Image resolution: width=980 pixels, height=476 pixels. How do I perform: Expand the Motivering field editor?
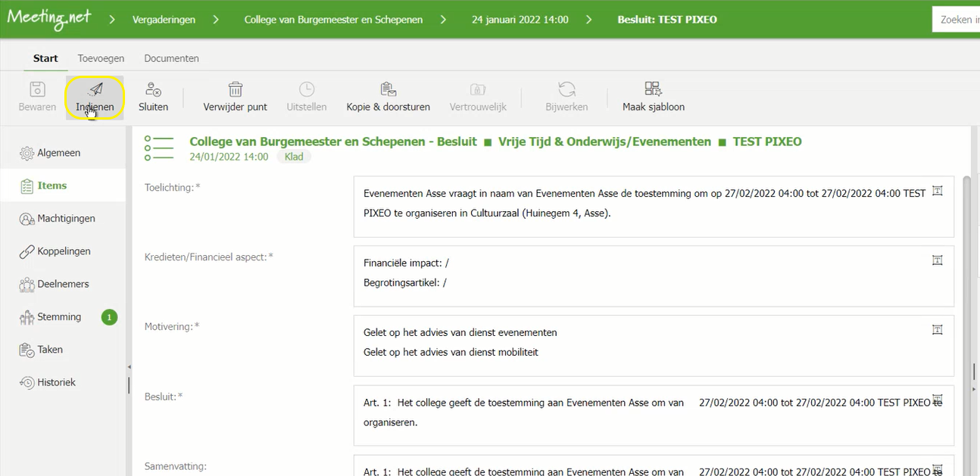tap(937, 330)
